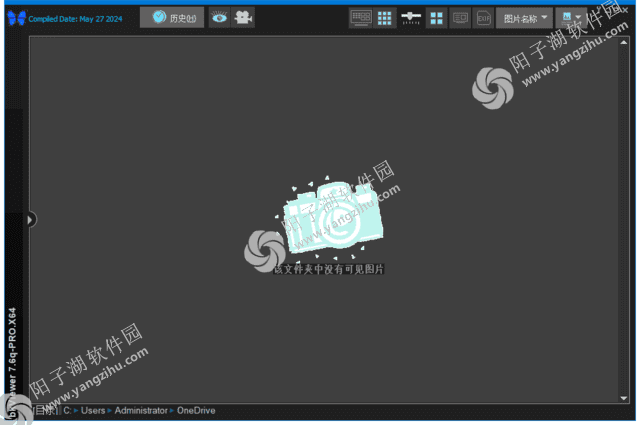Open the 图片名称 sort dropdown
The image size is (640, 425).
point(524,18)
